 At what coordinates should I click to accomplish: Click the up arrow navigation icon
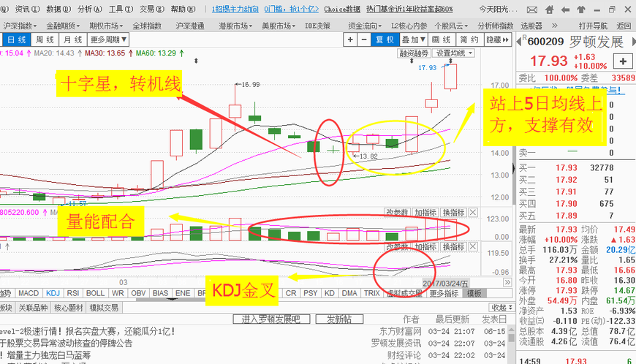(x=581, y=9)
